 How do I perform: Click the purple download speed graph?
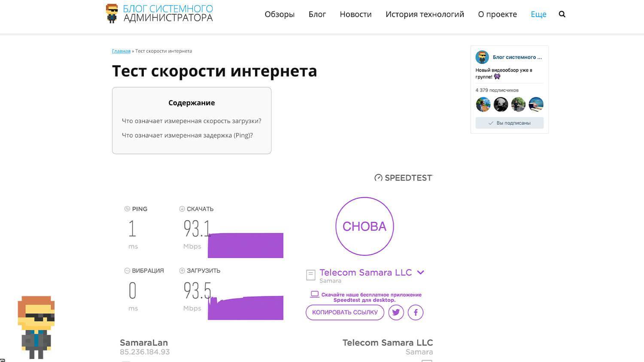(246, 245)
